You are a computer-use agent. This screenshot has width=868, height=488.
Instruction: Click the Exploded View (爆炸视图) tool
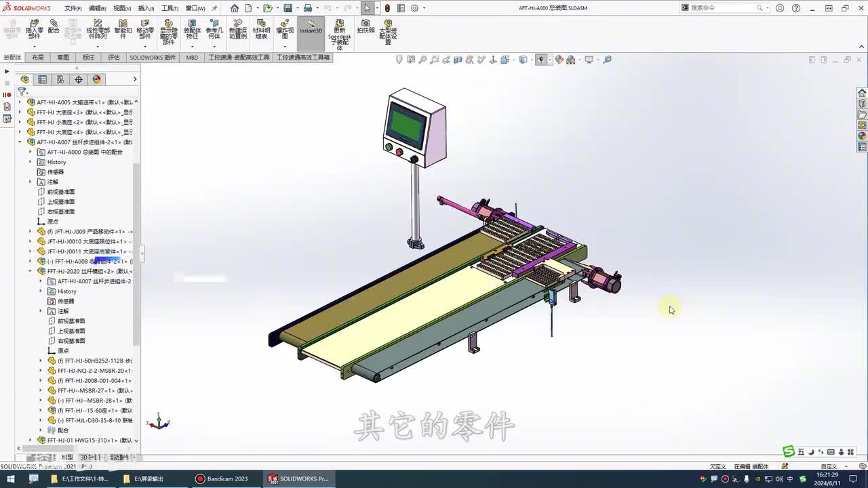[x=285, y=29]
